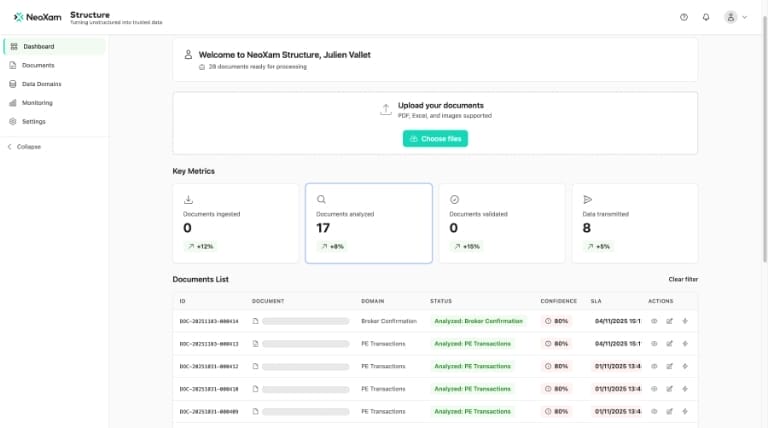Click the ID column header
The height and width of the screenshot is (428, 768).
[x=182, y=301]
